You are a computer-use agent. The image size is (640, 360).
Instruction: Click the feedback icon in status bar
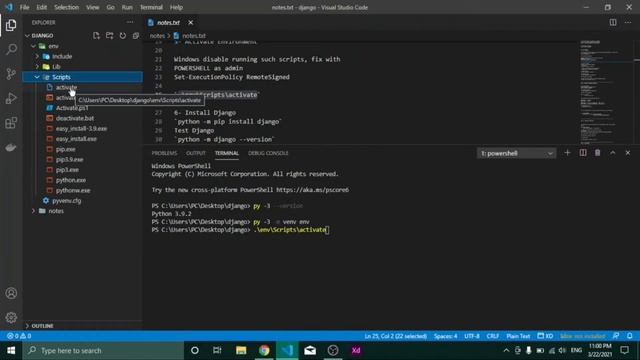(x=616, y=336)
